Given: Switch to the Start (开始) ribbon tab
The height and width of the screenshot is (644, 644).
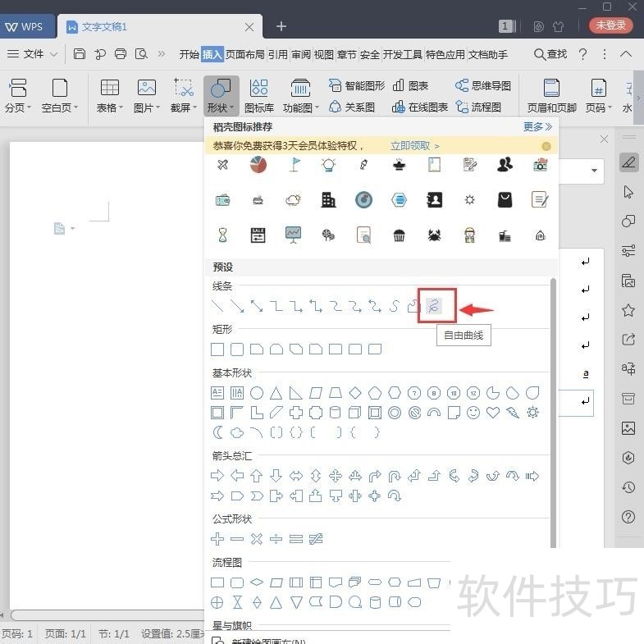Looking at the screenshot, I should [x=189, y=54].
